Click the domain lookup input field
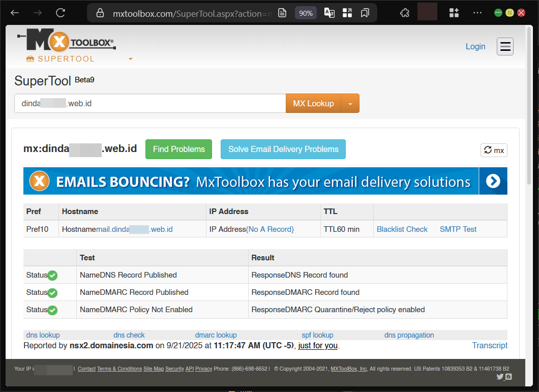This screenshot has width=539, height=392. [149, 103]
